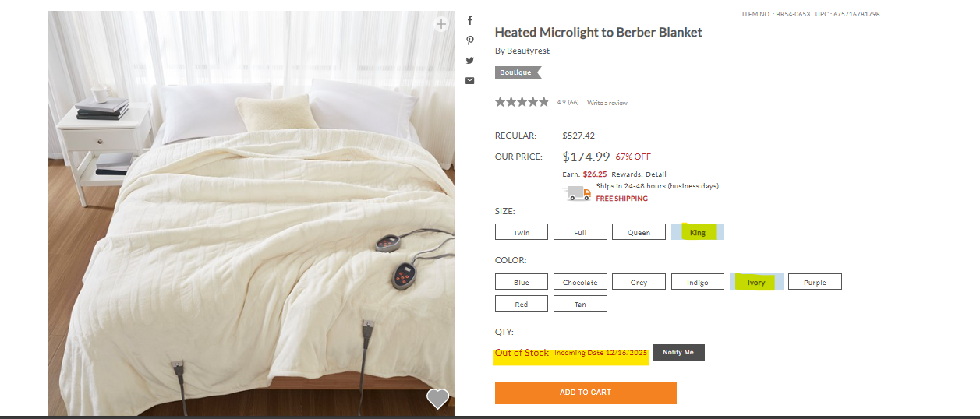Image resolution: width=980 pixels, height=419 pixels.
Task: Add to wishlist with heart icon
Action: click(x=438, y=398)
